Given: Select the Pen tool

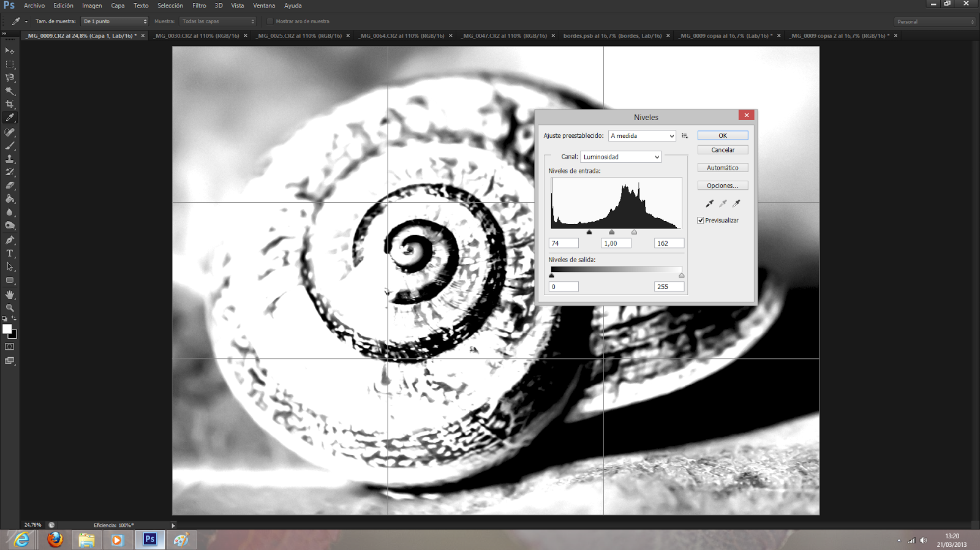Looking at the screenshot, I should point(10,240).
